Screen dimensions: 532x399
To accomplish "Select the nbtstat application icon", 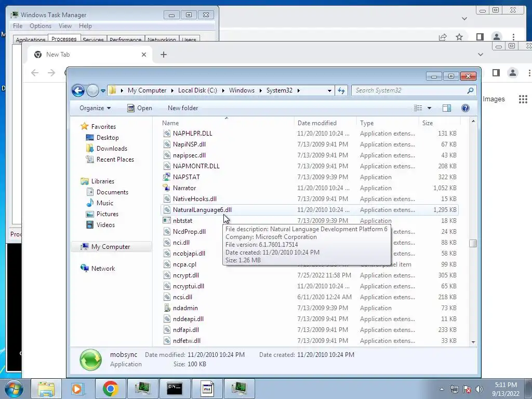I will 167,220.
